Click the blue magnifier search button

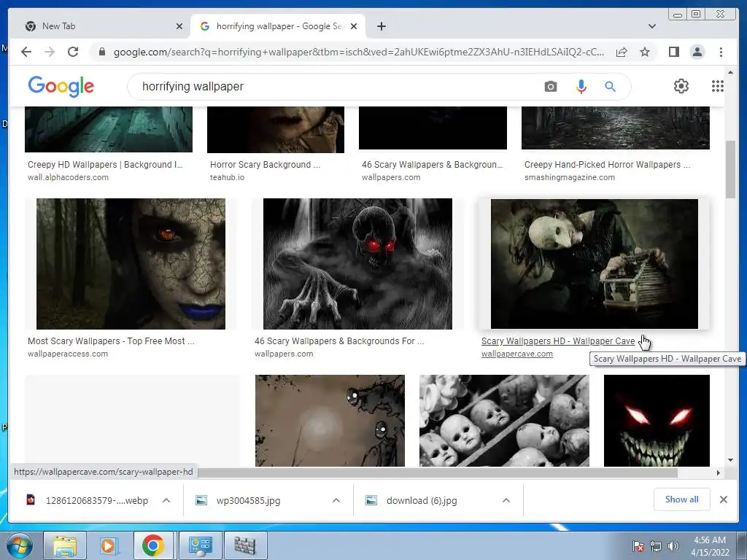pos(611,87)
